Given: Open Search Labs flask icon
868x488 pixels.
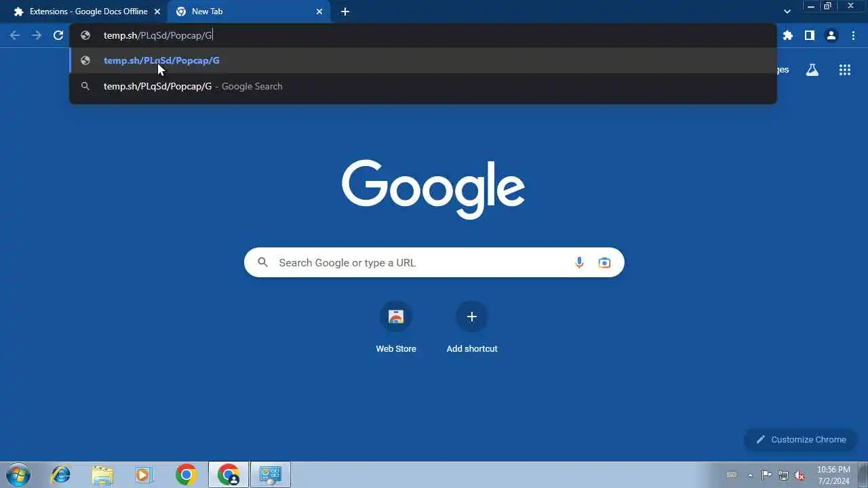Looking at the screenshot, I should 812,70.
